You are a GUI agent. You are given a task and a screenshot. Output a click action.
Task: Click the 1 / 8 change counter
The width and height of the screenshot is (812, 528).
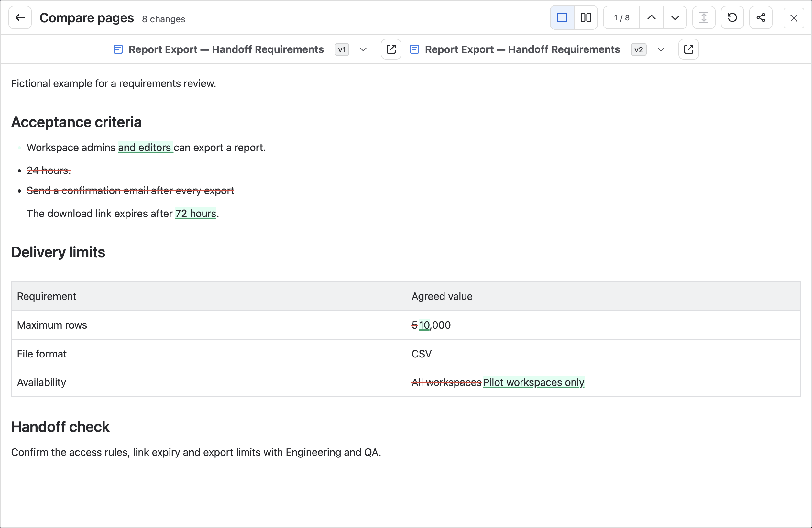pyautogui.click(x=621, y=18)
